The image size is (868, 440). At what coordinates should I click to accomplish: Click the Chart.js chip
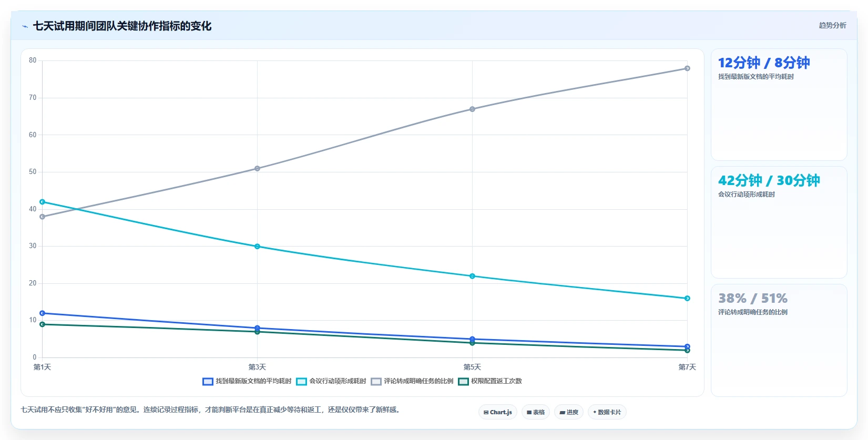tap(498, 412)
